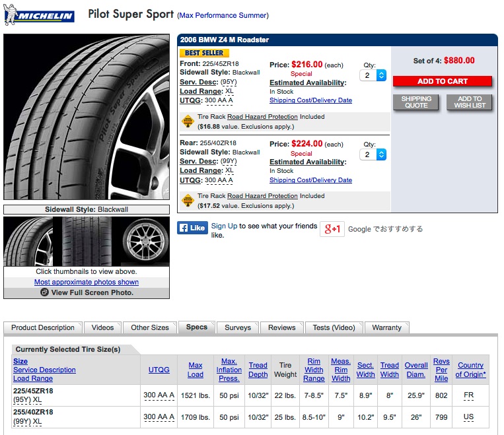Click Most approximate photos shown link
This screenshot has height=435, width=504.
point(87,282)
